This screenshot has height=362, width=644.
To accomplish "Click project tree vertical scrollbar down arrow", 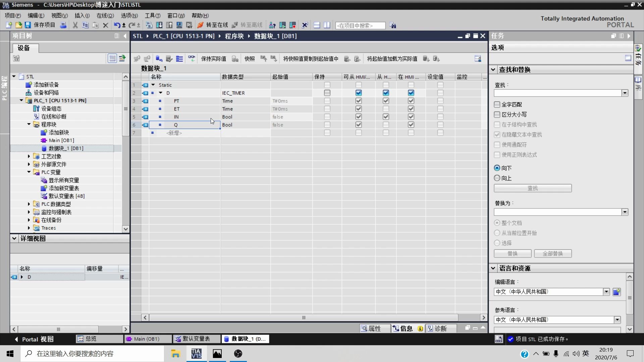I will [x=126, y=229].
